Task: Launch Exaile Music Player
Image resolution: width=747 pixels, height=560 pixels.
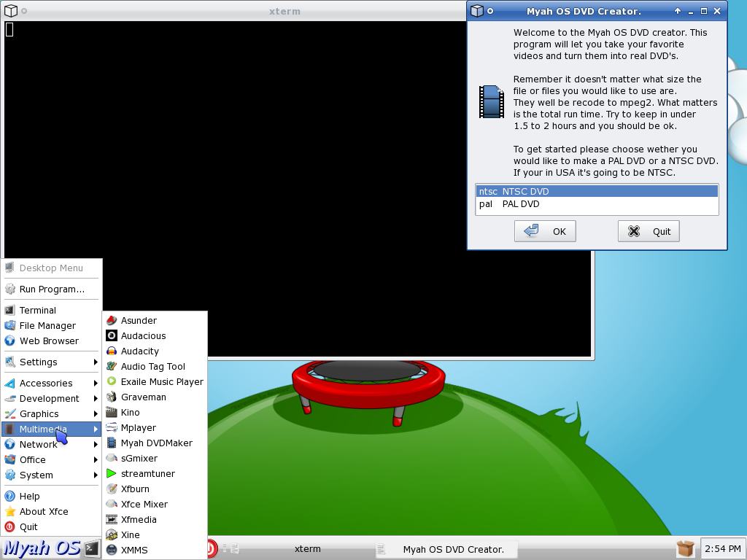Action: pyautogui.click(x=155, y=381)
